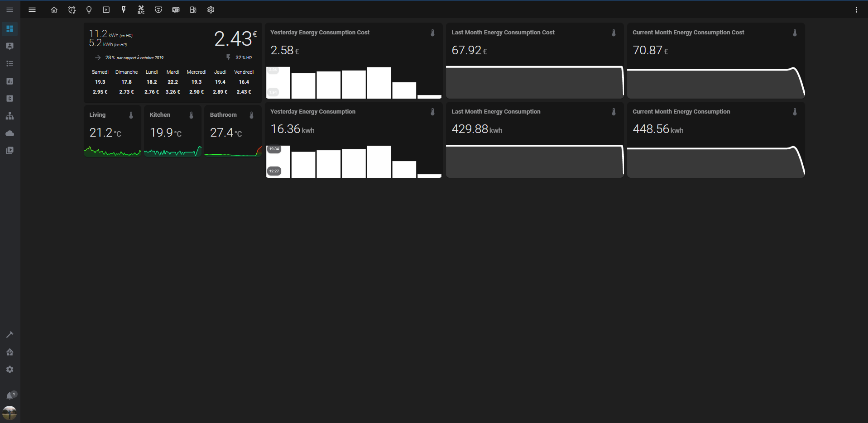The image size is (868, 423).
Task: Open Developer Tools hammer icon
Action: 10,335
